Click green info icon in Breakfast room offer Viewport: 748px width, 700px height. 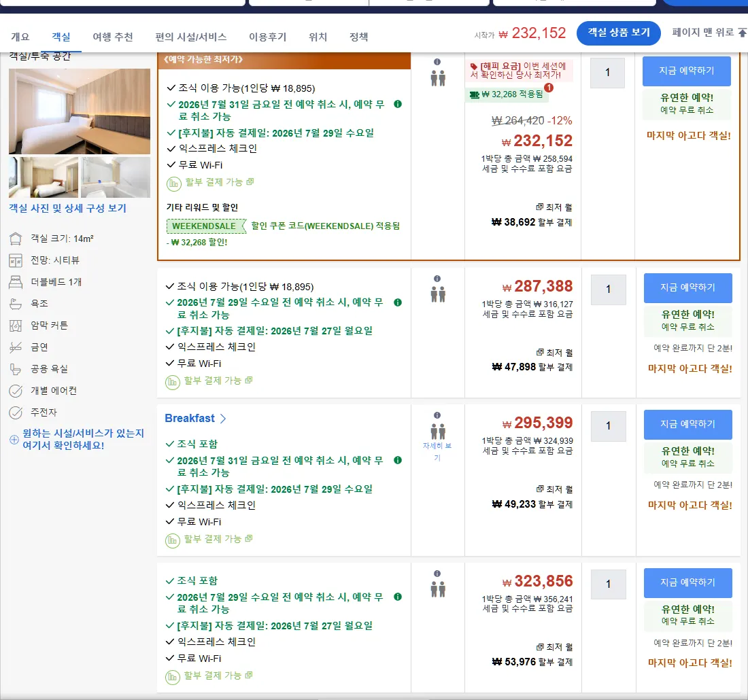[x=398, y=460]
